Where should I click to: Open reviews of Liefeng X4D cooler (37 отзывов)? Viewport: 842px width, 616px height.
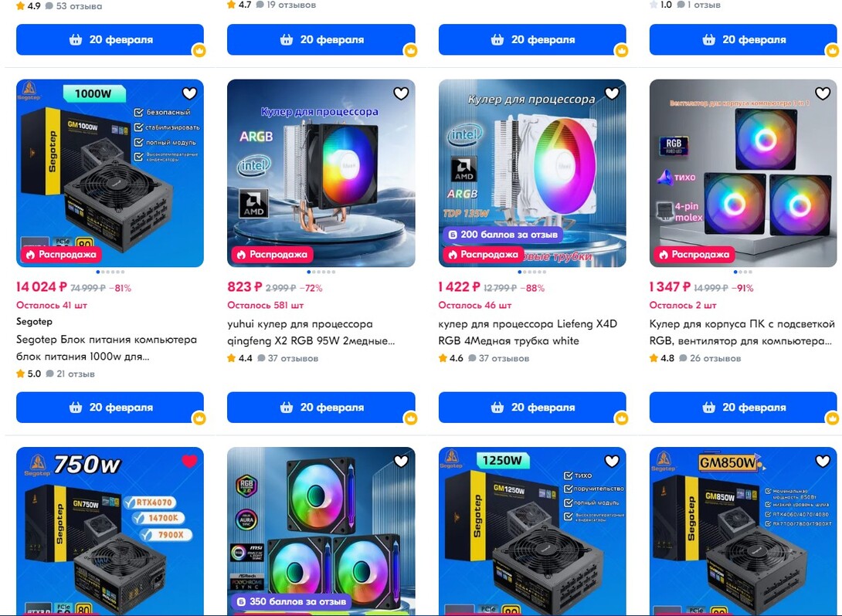click(503, 358)
